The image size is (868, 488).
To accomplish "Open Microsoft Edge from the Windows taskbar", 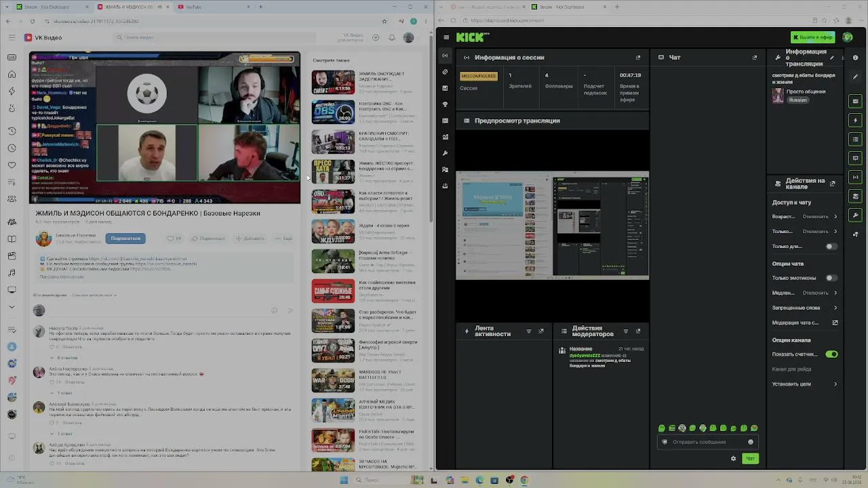I will 479,481.
